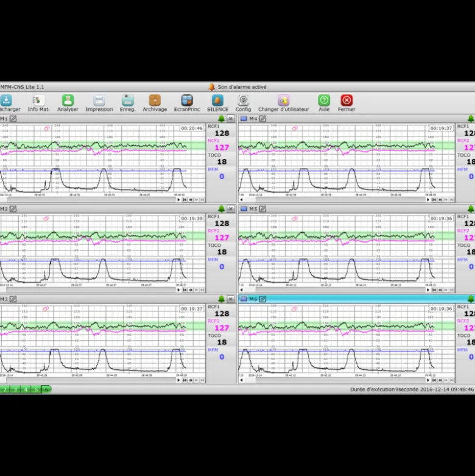Click the M1 elapsed time 00:20:46

191,129
